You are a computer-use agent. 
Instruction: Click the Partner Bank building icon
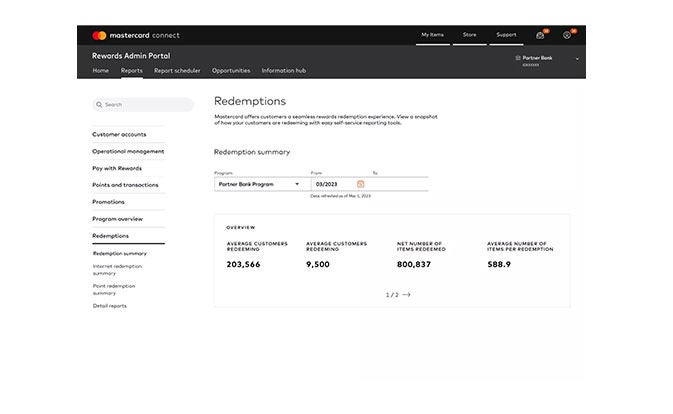tap(518, 58)
